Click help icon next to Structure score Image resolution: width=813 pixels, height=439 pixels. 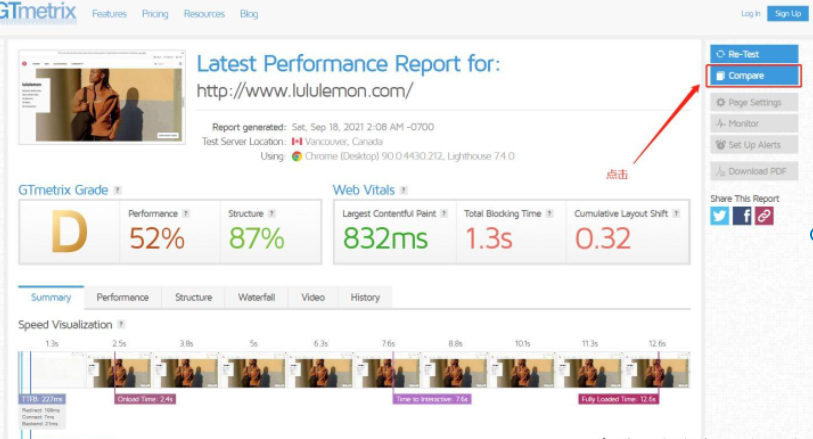coord(271,214)
